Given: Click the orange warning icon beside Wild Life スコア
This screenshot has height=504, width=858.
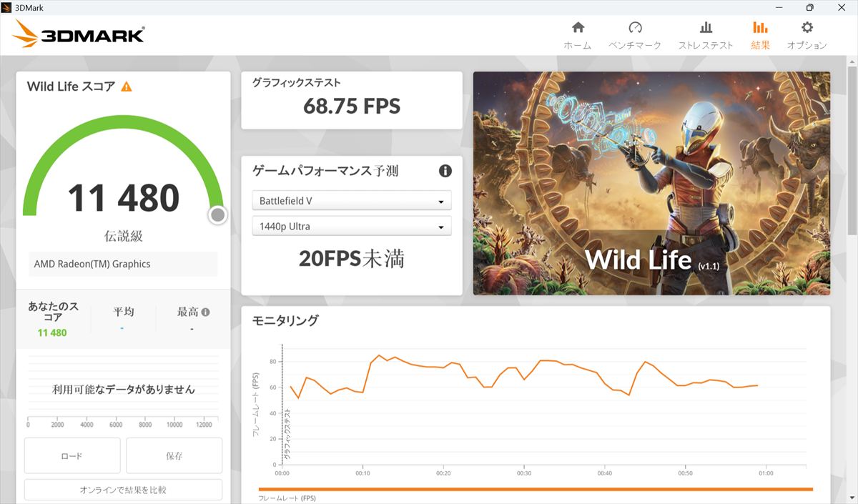Looking at the screenshot, I should pyautogui.click(x=127, y=87).
